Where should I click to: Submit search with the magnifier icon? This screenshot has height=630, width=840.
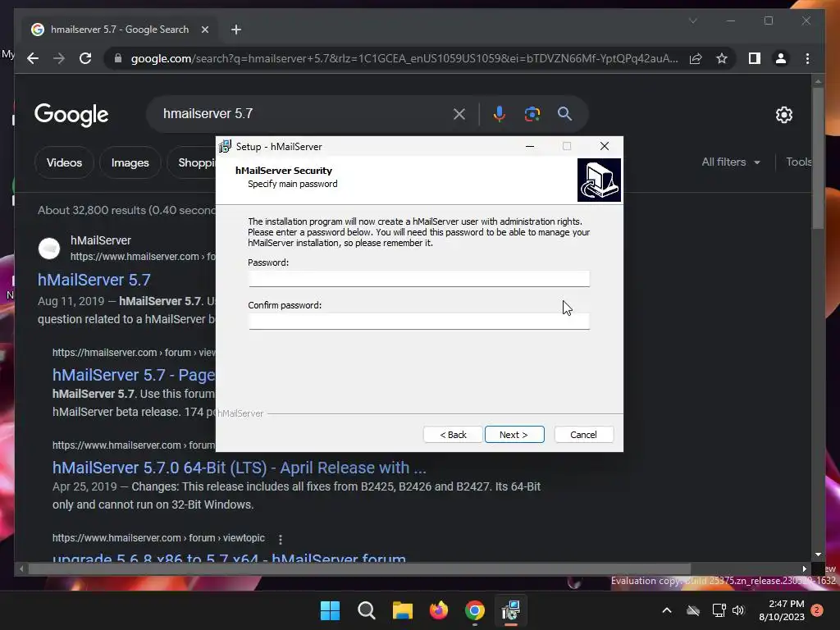point(564,113)
